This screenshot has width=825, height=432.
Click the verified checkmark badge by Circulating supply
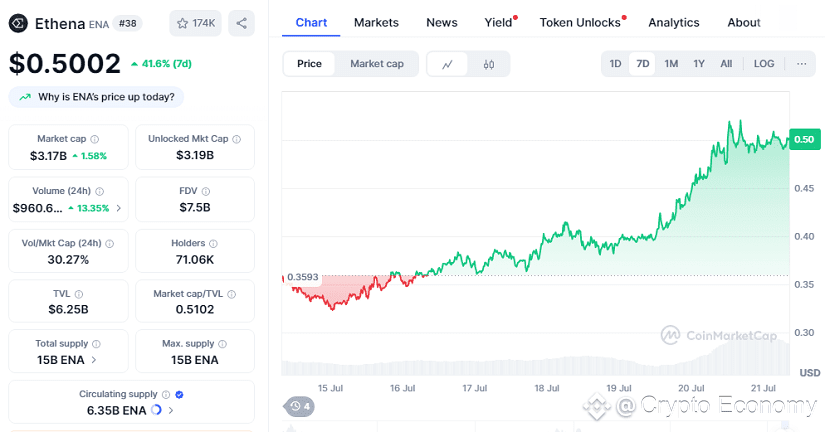179,394
